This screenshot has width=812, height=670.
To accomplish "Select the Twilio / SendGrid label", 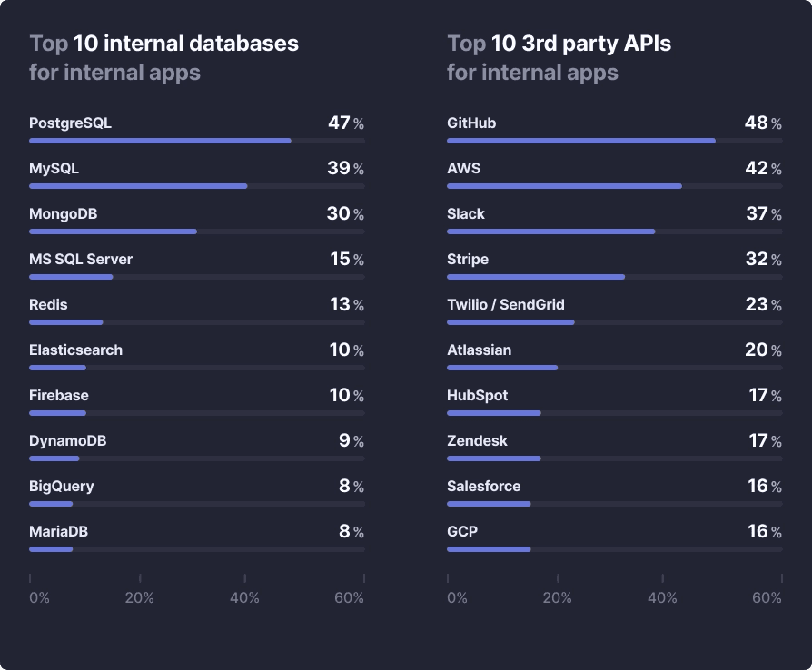I will [506, 305].
